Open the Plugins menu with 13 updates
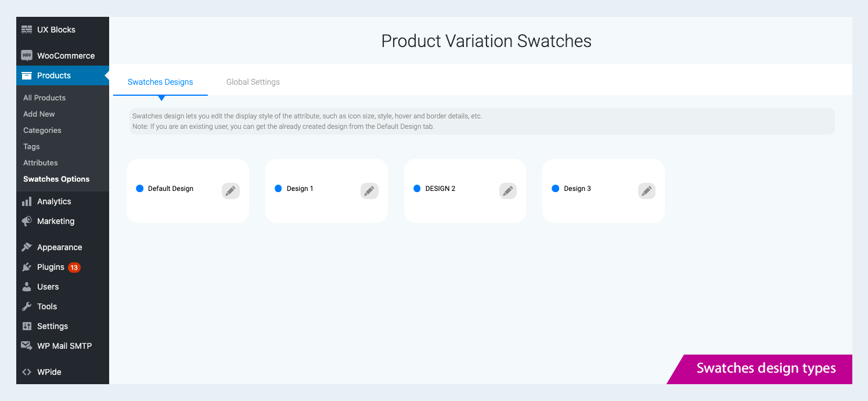The height and width of the screenshot is (401, 868). click(51, 267)
